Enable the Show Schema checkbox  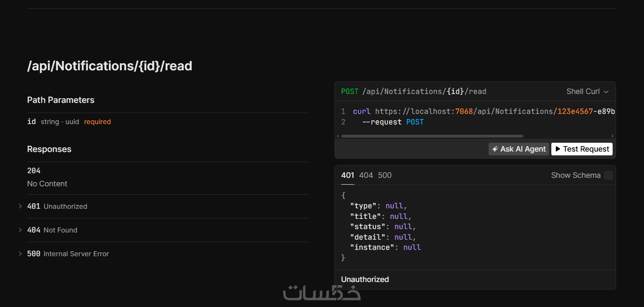pos(608,175)
